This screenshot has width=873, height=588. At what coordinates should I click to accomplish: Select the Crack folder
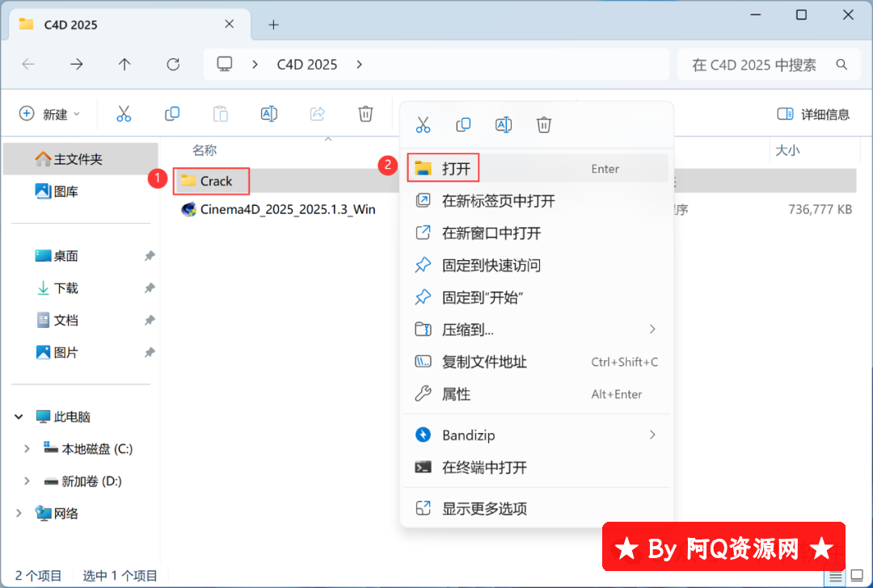pyautogui.click(x=216, y=181)
